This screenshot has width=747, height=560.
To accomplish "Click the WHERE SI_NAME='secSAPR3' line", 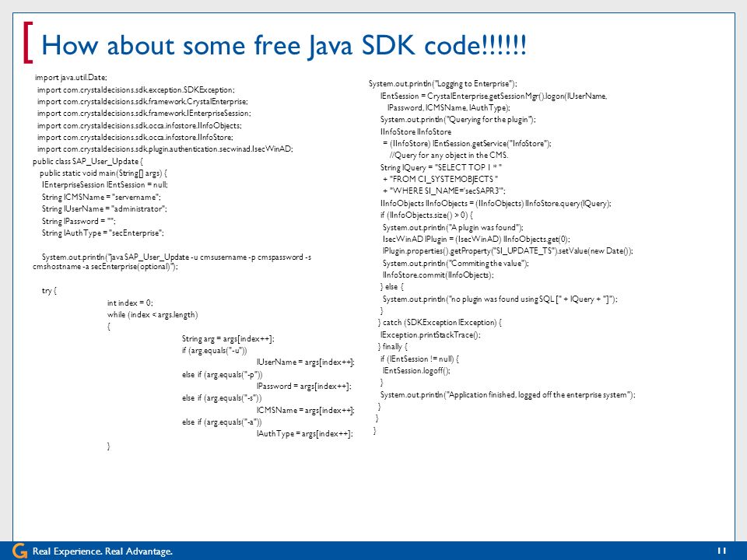I will click(444, 191).
